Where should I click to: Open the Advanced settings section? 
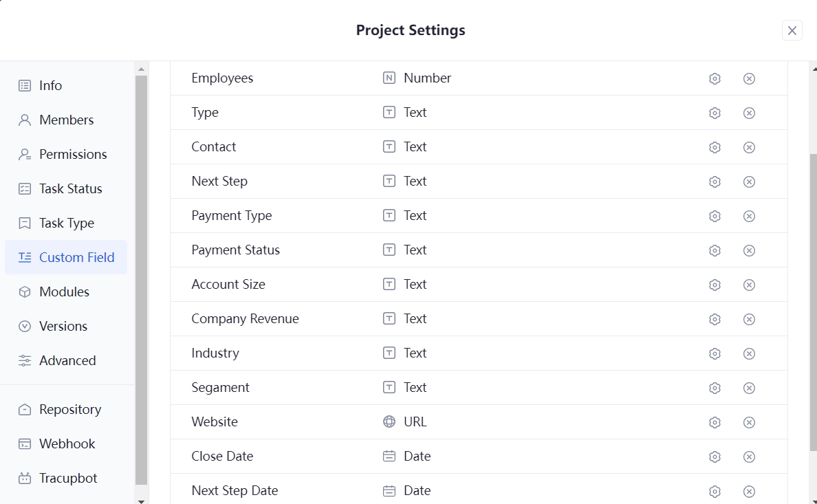68,360
